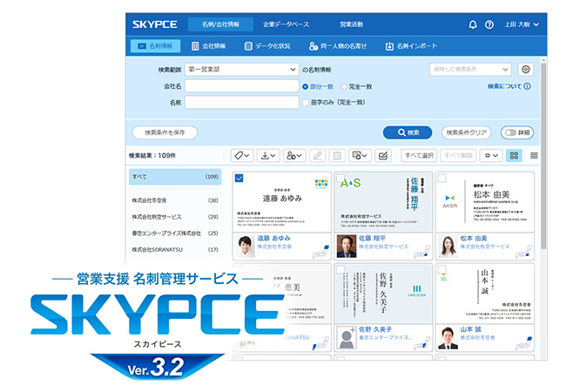The width and height of the screenshot is (566, 392).
Task: Open the 保存した検索条件 dropdown
Action: [x=470, y=70]
